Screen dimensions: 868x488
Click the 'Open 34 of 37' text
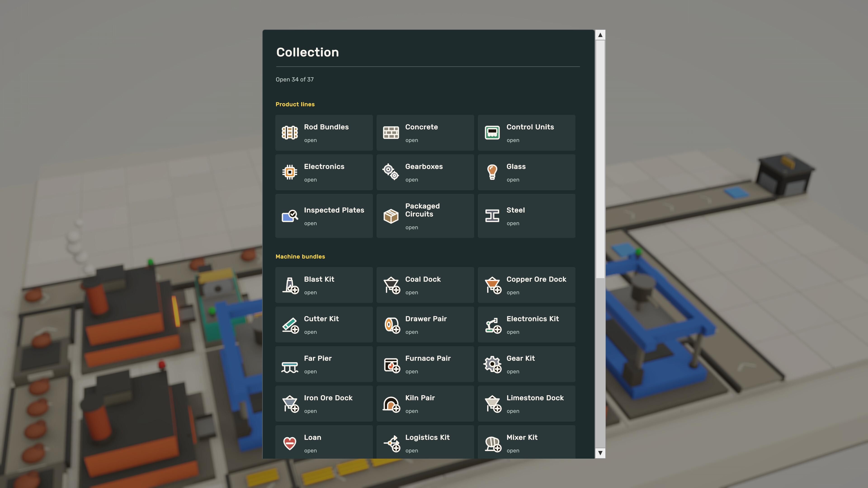coord(295,80)
